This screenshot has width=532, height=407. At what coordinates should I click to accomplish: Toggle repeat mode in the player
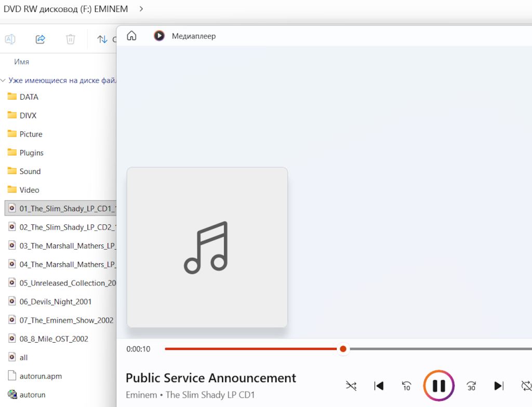pos(526,386)
